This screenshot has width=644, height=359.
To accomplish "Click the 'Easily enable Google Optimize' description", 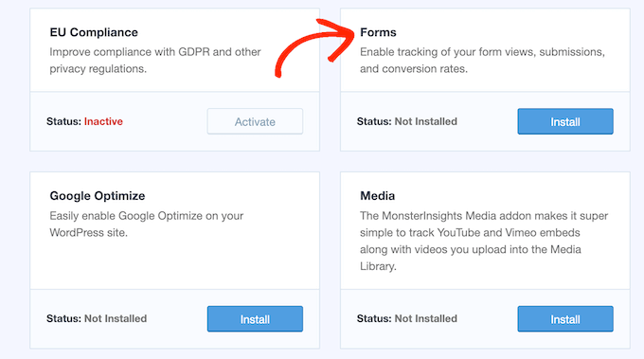I will click(147, 224).
